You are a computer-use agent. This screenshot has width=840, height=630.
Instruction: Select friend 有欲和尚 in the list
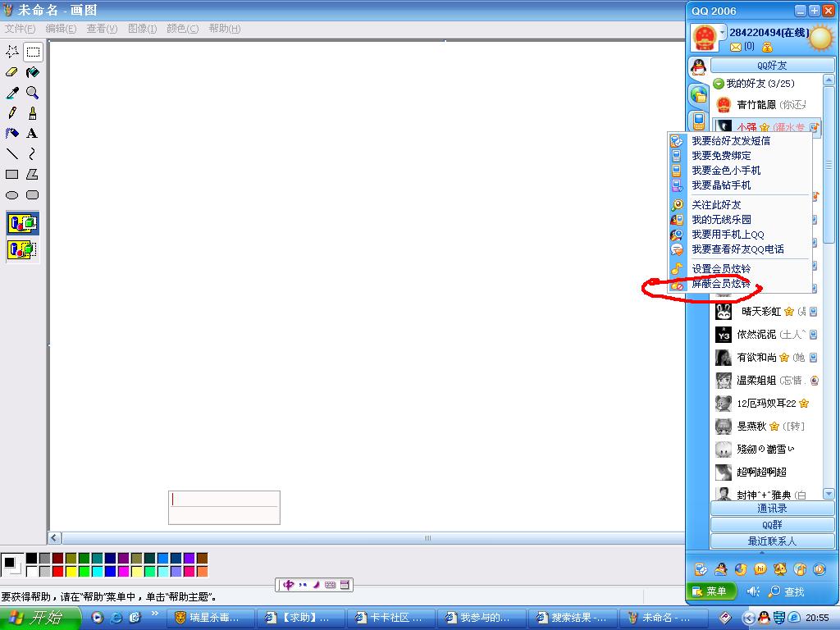click(x=767, y=358)
